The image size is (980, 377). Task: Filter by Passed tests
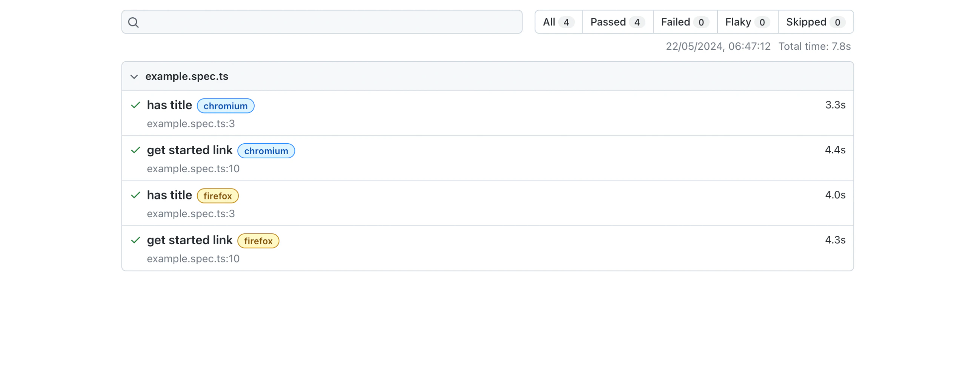[x=617, y=22]
